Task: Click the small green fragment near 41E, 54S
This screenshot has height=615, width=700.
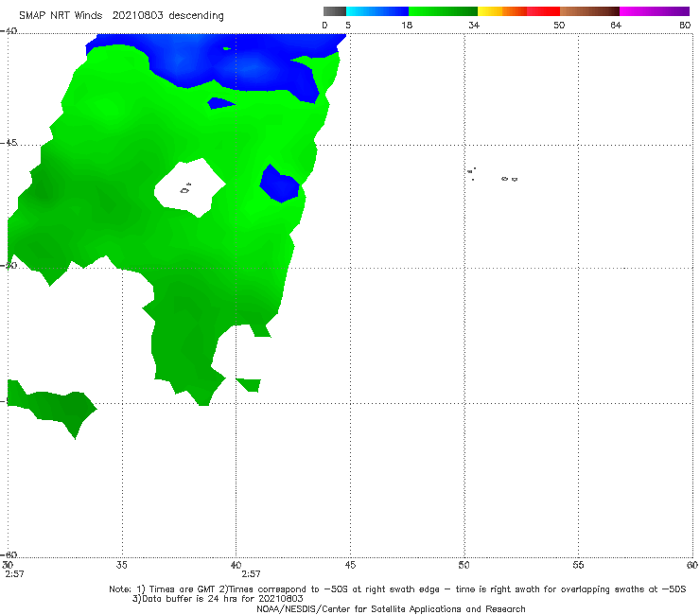Action: (249, 385)
